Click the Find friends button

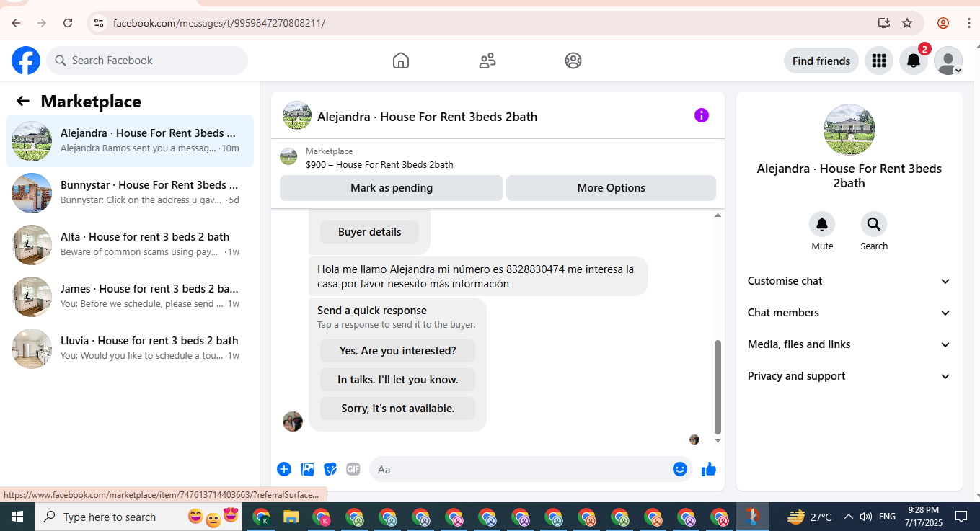pos(821,61)
